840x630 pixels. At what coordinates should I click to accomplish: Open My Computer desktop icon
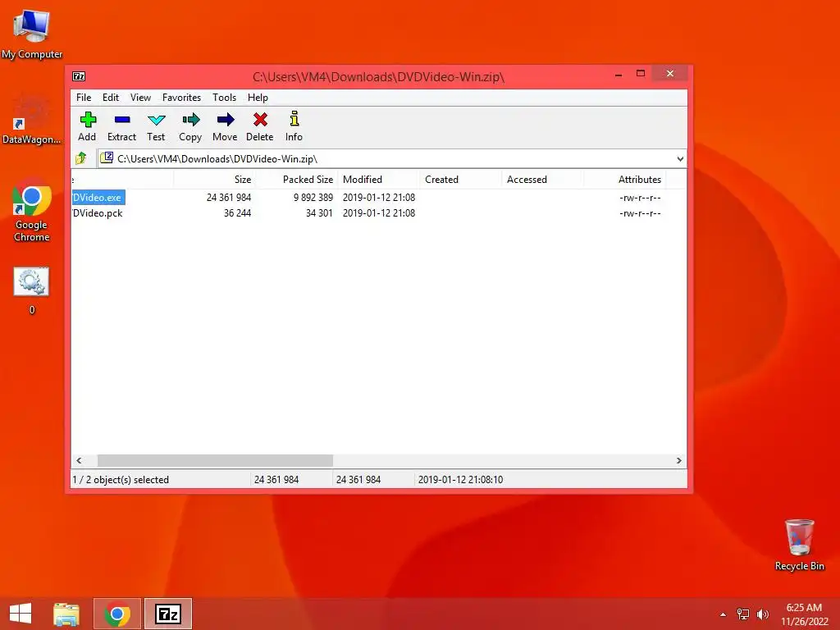pos(32,34)
